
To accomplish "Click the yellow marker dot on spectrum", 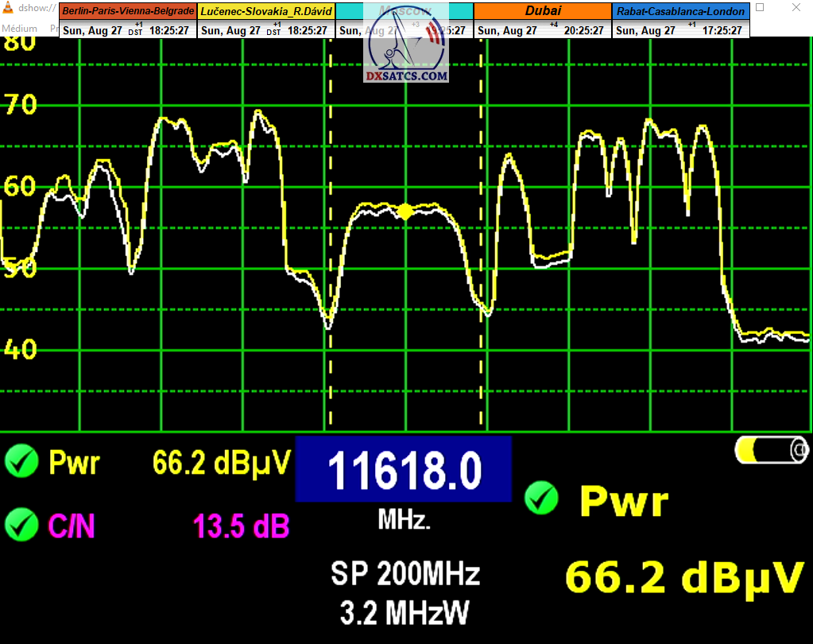I will point(405,211).
